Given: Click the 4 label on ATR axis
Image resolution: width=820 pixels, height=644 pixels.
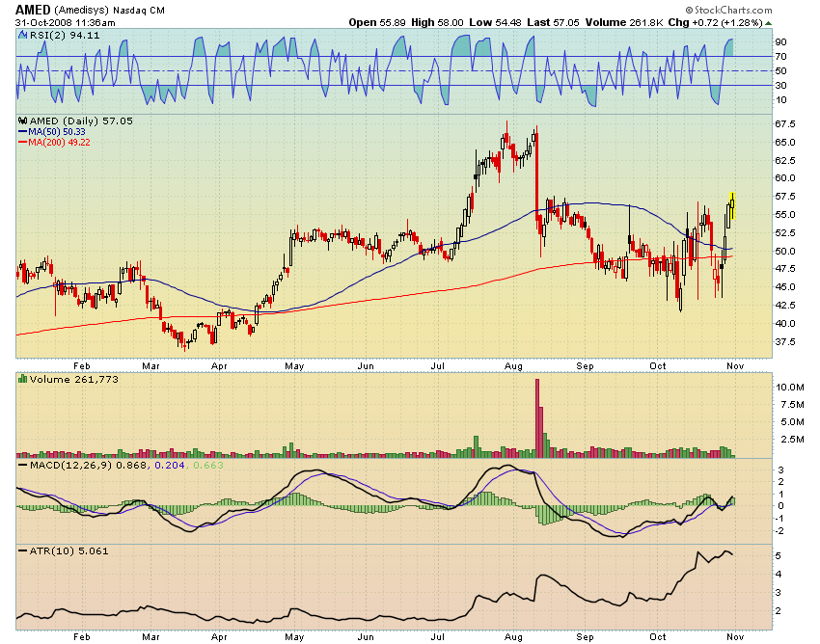Looking at the screenshot, I should (779, 574).
